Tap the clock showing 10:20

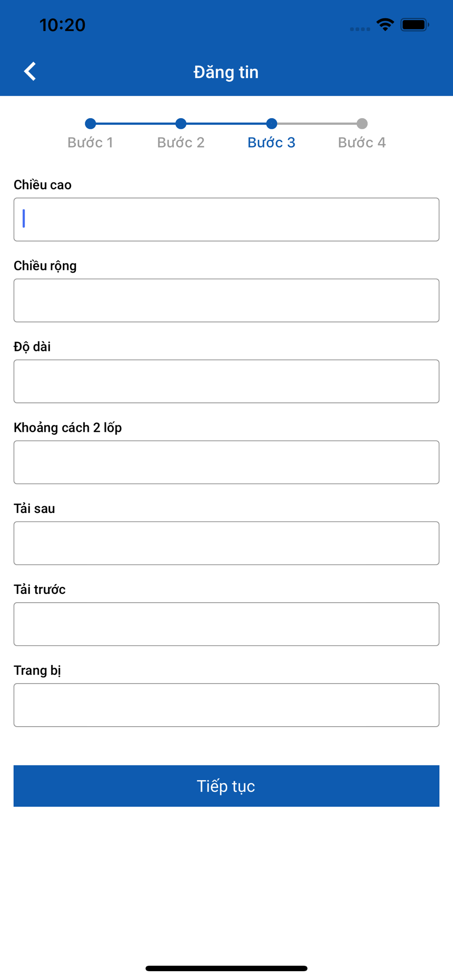(62, 25)
